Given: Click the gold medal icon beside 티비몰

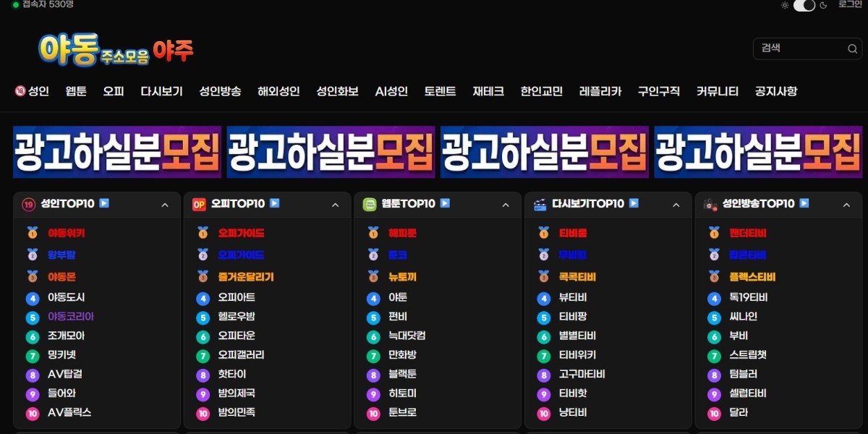Looking at the screenshot, I should click(544, 233).
